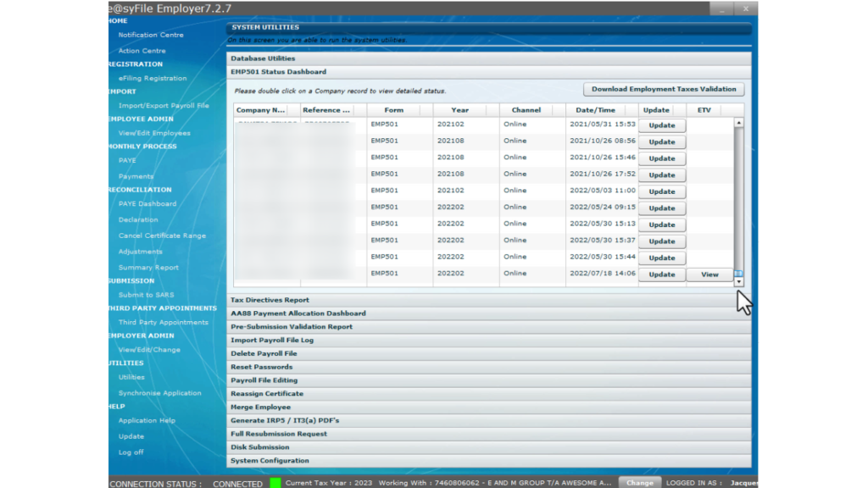
Task: Expand Tax Directives Report section
Action: coord(489,300)
